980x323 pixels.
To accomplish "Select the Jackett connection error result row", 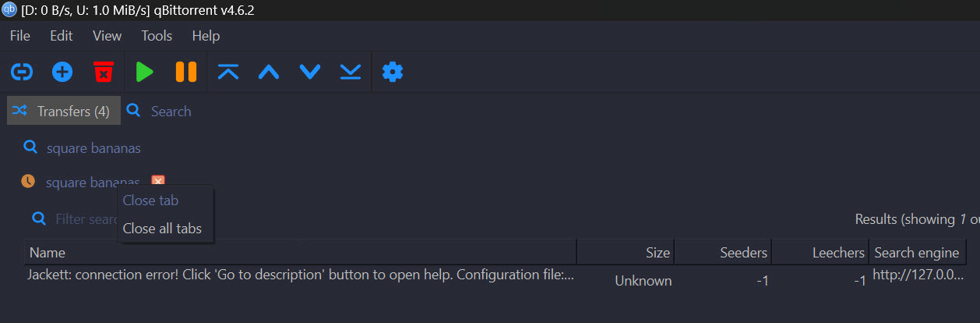I will pos(495,277).
